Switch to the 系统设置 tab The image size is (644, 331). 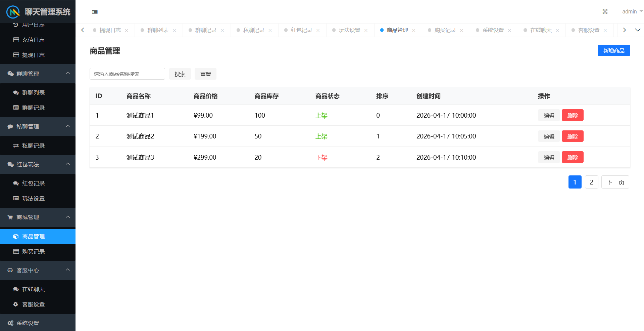(493, 30)
